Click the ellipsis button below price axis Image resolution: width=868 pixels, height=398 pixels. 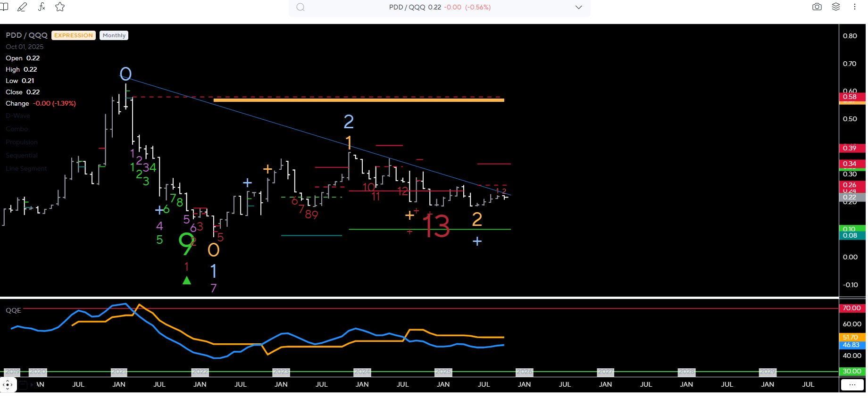[x=852, y=385]
